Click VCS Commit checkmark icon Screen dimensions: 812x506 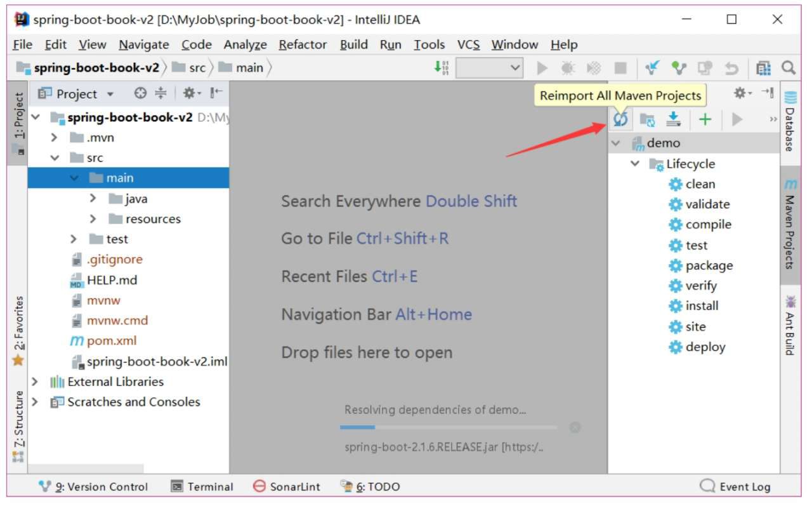pyautogui.click(x=679, y=67)
